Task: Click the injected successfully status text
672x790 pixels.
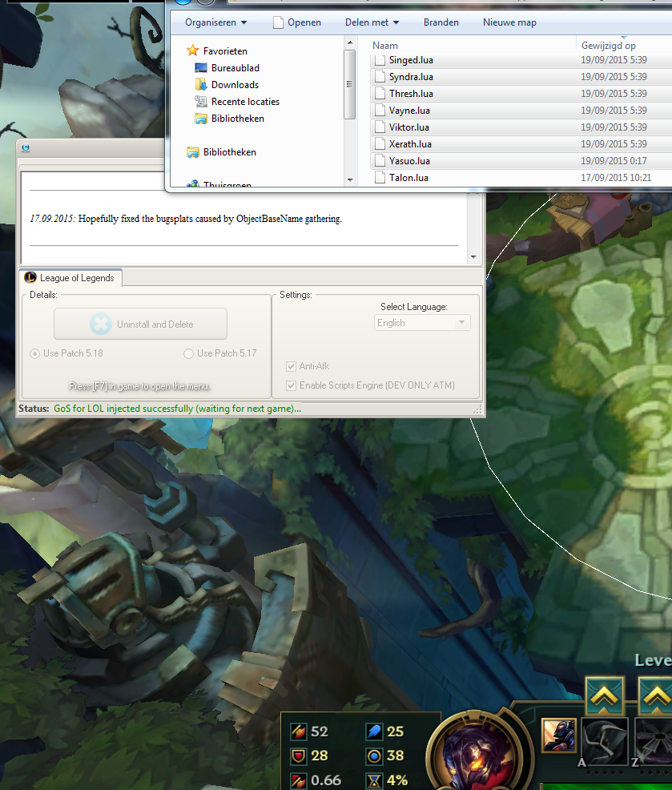Action: tap(177, 409)
